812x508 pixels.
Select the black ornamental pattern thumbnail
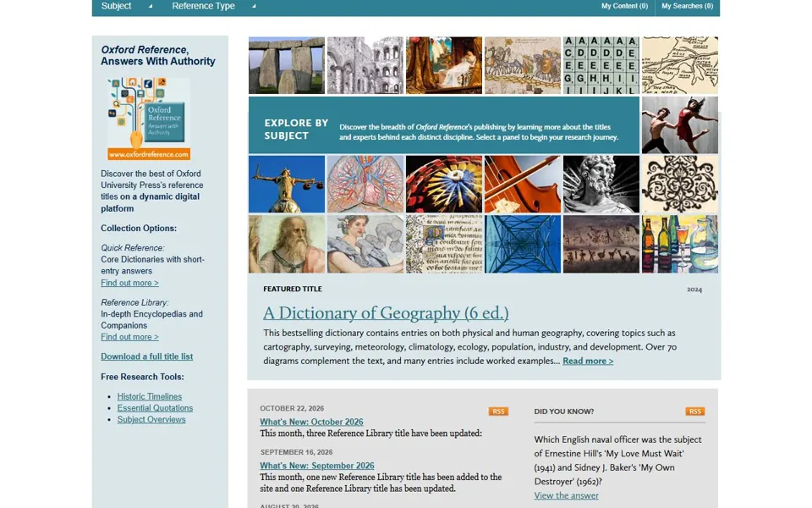(x=680, y=184)
